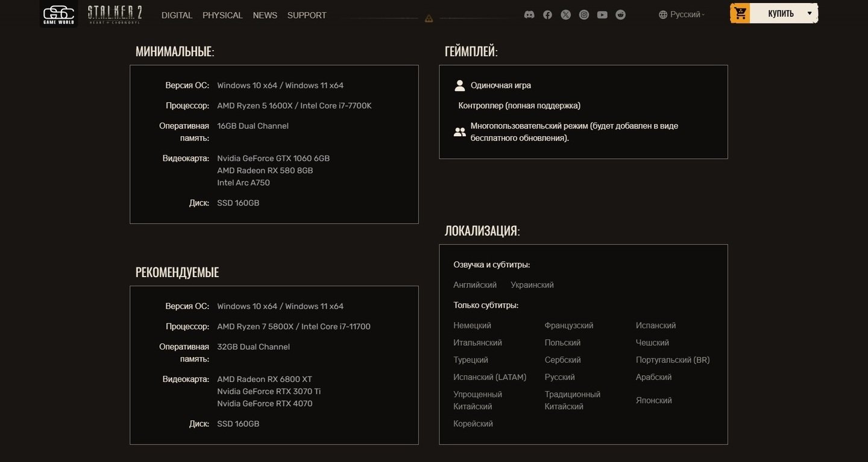
Task: Click the 'Английский' language
Action: [x=475, y=285]
